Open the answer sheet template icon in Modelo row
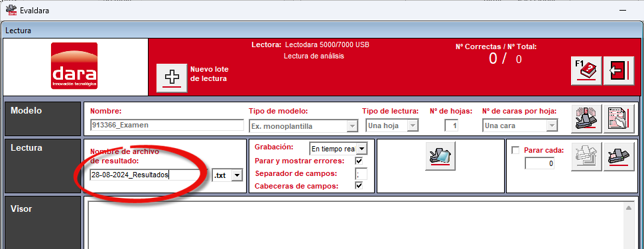 (x=619, y=119)
